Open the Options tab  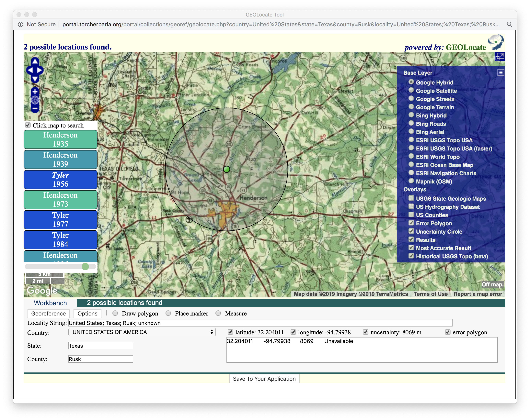[87, 313]
